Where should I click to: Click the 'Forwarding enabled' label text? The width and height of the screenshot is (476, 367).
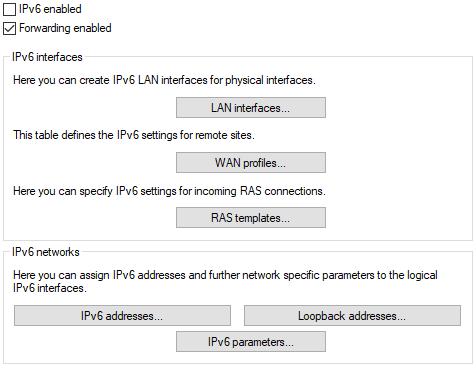pos(65,28)
